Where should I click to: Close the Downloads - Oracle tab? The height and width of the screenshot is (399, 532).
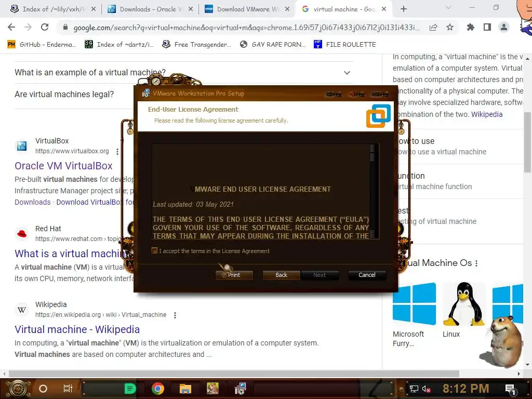tap(191, 9)
